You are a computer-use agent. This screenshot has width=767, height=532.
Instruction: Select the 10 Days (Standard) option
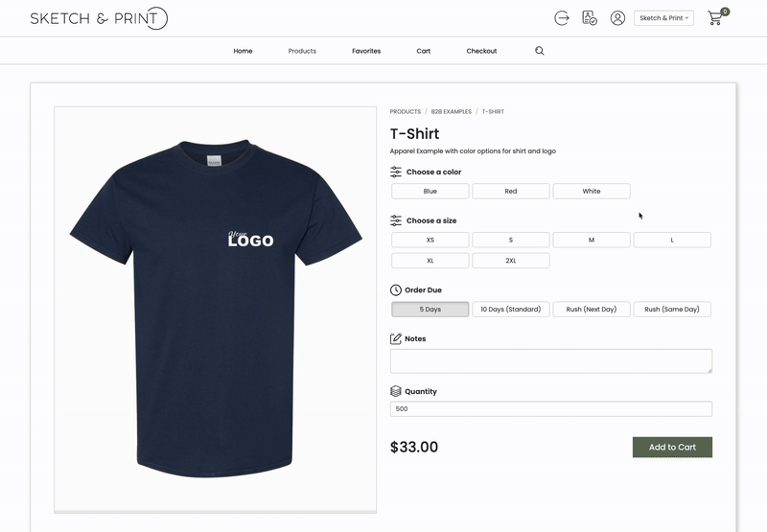click(510, 310)
